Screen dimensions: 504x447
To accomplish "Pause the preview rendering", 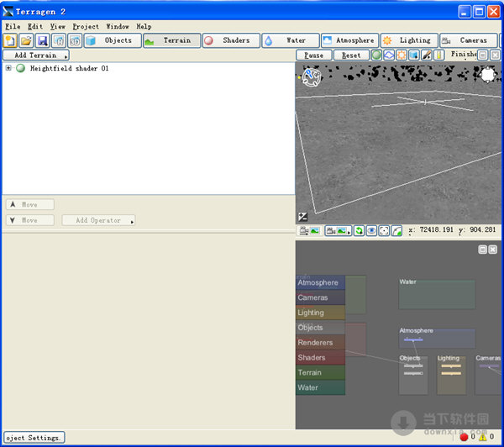I will tap(313, 55).
